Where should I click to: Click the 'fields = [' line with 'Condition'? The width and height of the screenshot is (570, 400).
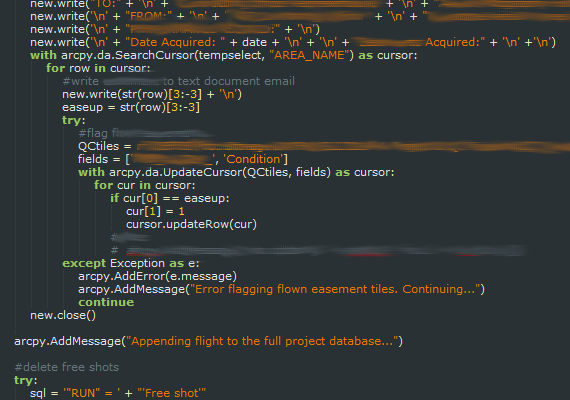pyautogui.click(x=183, y=159)
